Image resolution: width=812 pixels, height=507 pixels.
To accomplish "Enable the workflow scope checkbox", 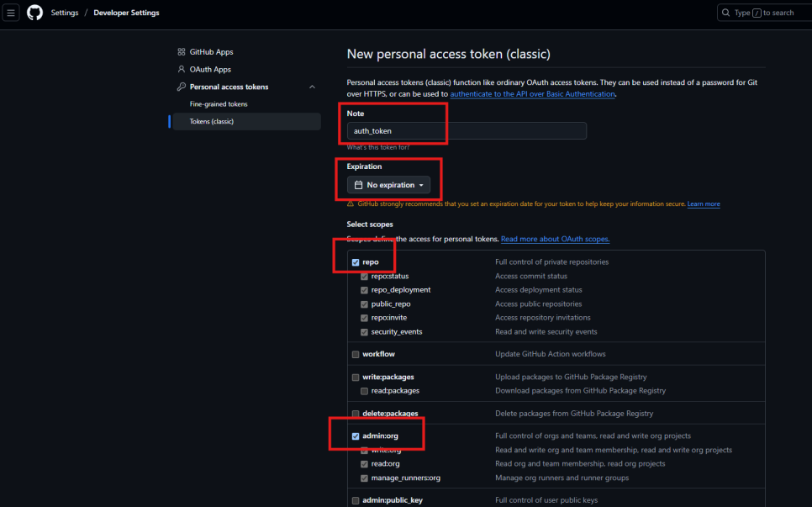I will [x=356, y=355].
